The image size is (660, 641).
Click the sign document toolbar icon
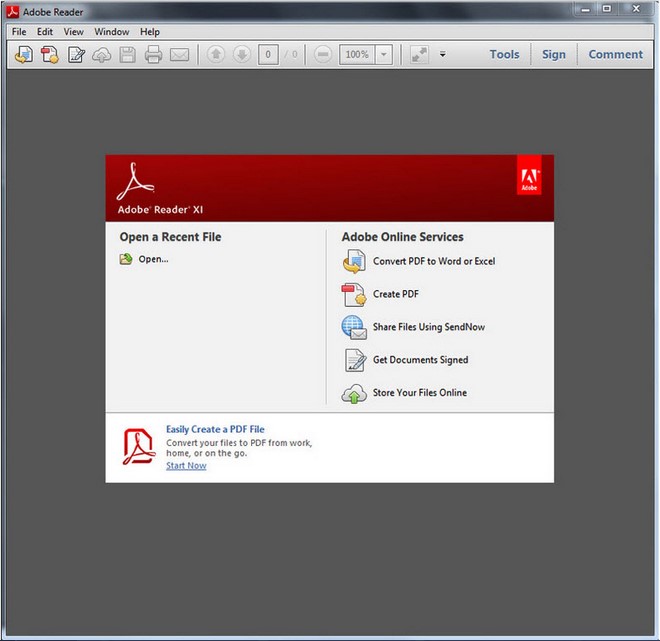pos(76,55)
